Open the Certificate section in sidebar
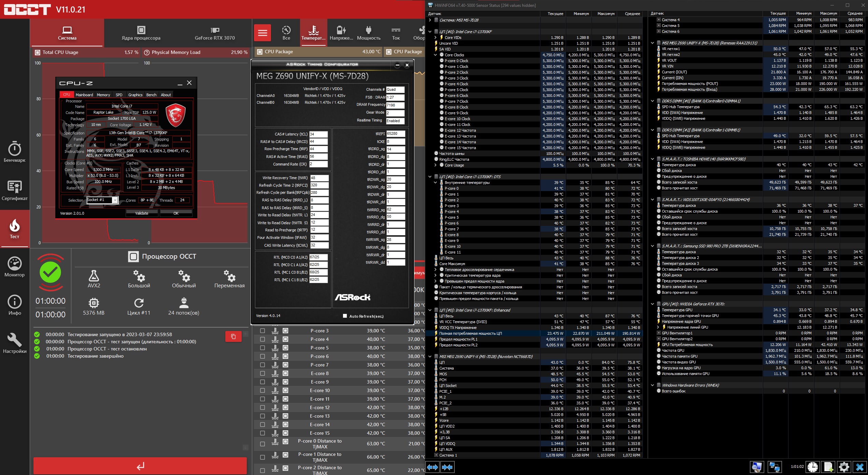The height and width of the screenshot is (475, 868). tap(14, 190)
